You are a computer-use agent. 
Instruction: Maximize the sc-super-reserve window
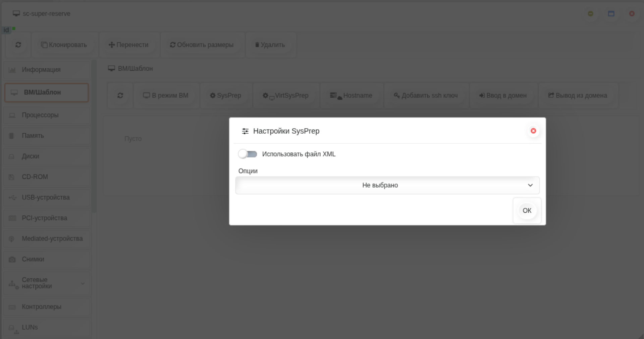pos(611,13)
